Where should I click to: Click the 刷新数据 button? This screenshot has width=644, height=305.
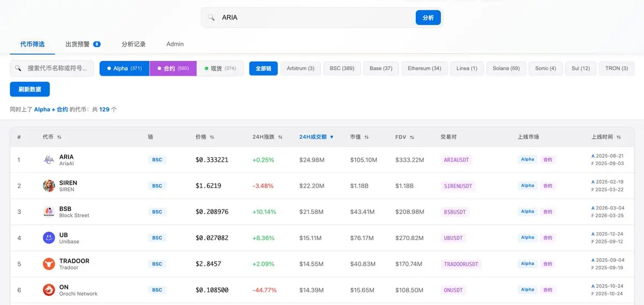30,90
